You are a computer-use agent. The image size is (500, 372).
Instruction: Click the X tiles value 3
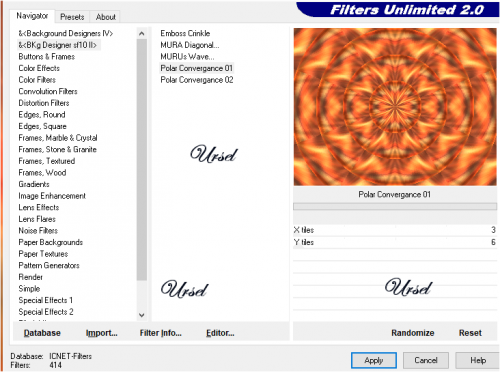[493, 230]
